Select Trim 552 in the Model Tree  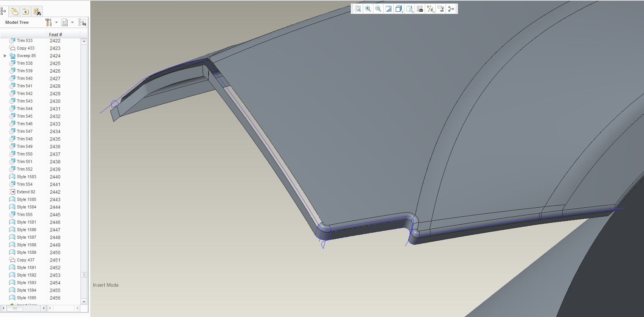point(25,169)
